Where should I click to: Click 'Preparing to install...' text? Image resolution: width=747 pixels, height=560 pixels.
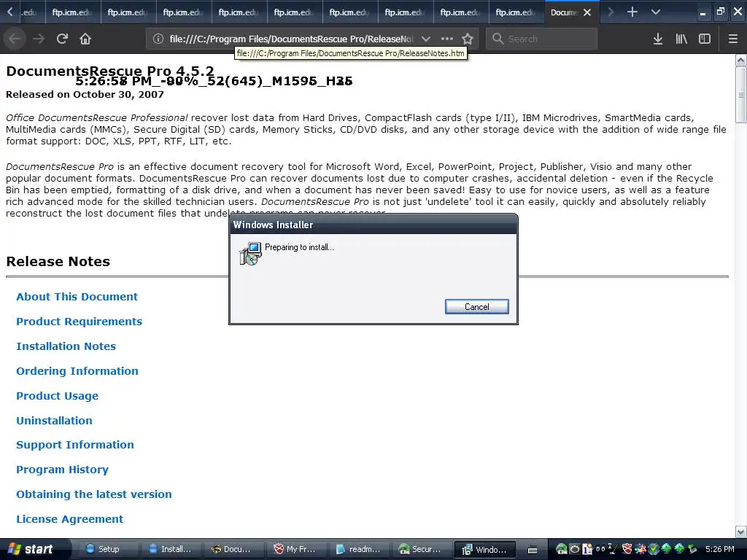(x=299, y=247)
